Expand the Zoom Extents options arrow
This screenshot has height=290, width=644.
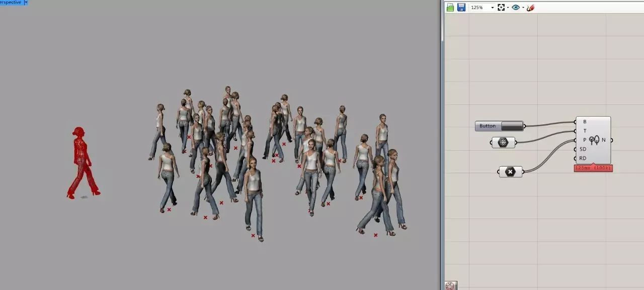pos(508,8)
